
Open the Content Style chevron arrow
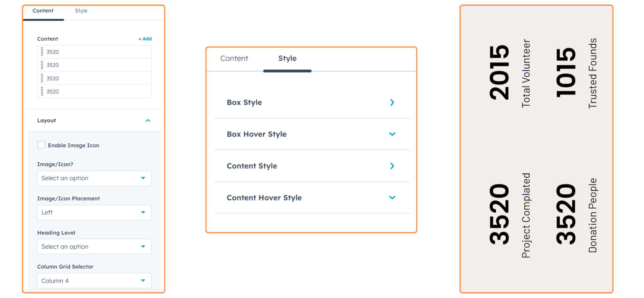coord(392,166)
